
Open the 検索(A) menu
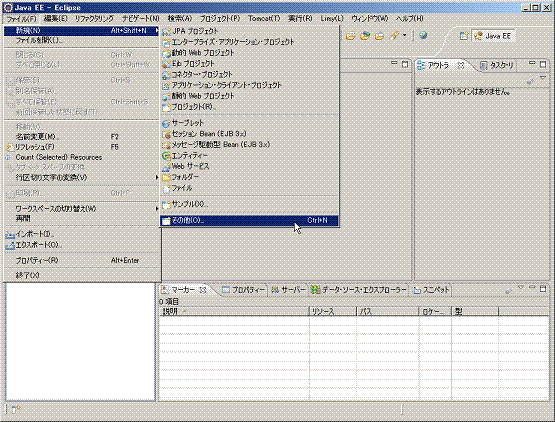[180, 19]
